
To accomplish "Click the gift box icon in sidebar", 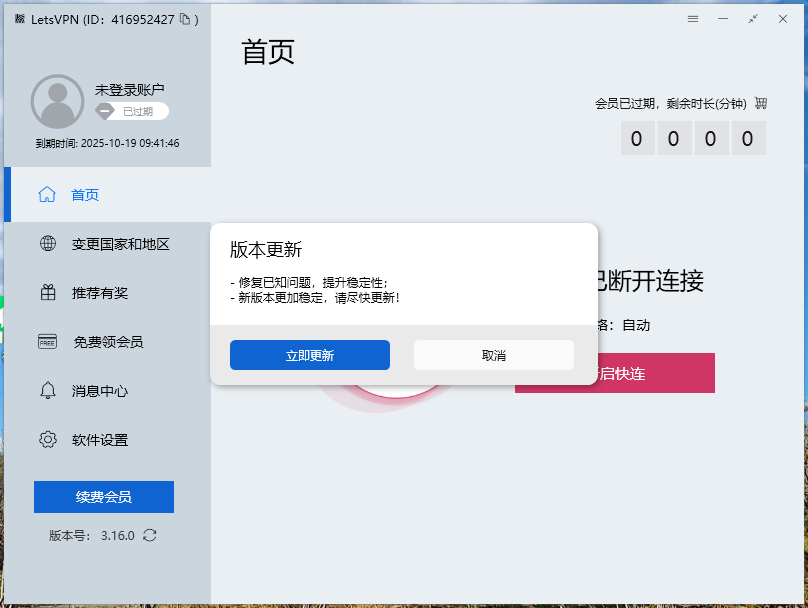I will pyautogui.click(x=47, y=293).
